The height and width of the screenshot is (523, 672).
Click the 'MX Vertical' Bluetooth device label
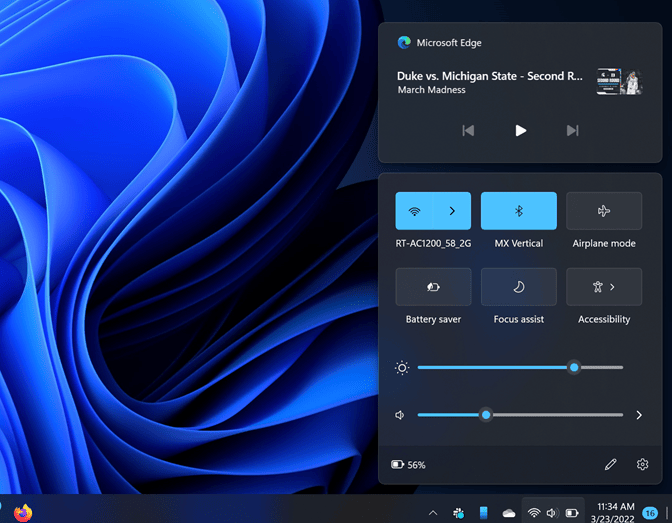click(519, 243)
